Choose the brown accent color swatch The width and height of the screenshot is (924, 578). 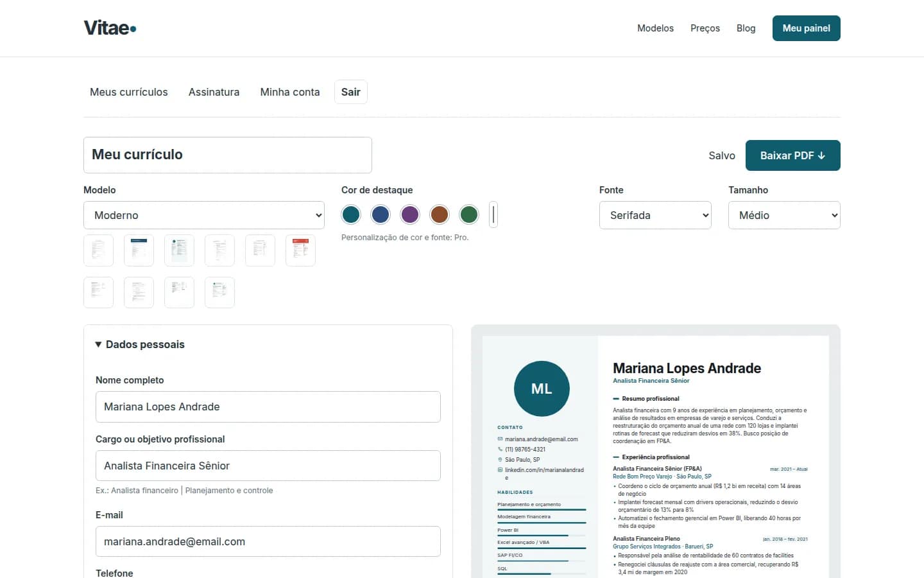pos(440,215)
